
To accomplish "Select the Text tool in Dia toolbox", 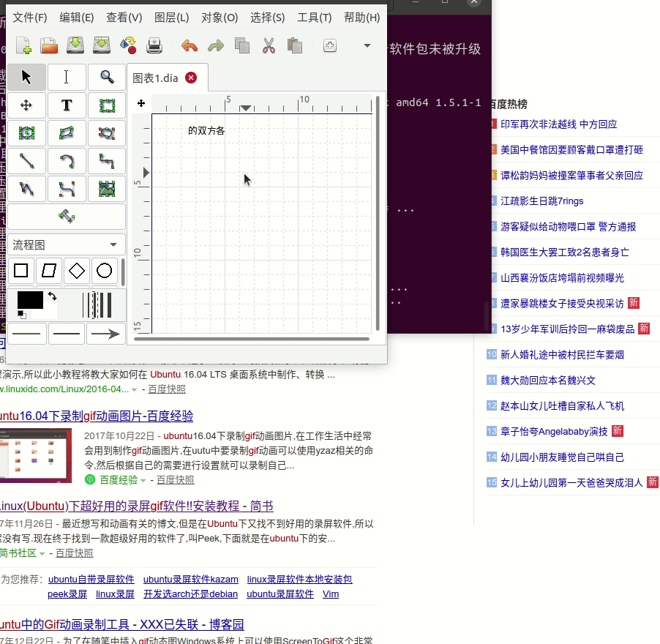I will coord(67,105).
